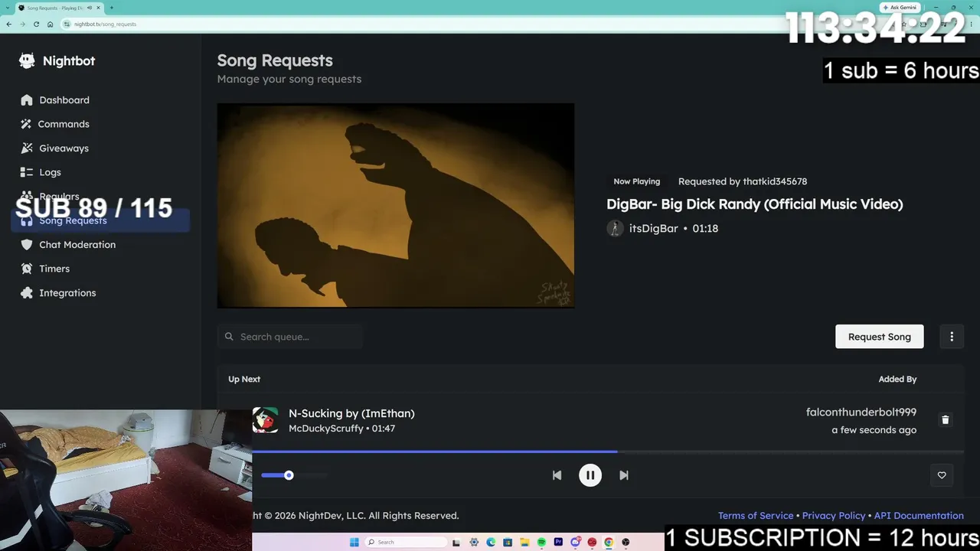Click the 'Now Playing' badge
Image resolution: width=980 pixels, height=551 pixels.
tap(636, 181)
